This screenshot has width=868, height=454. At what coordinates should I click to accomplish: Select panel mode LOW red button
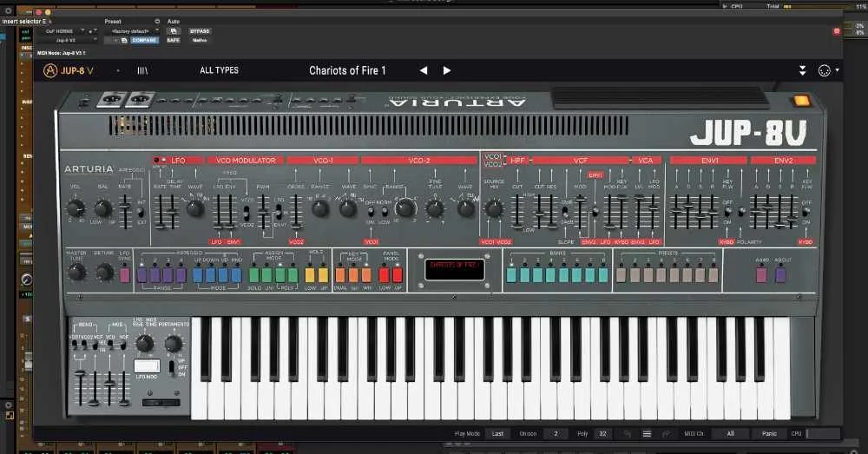(x=385, y=274)
